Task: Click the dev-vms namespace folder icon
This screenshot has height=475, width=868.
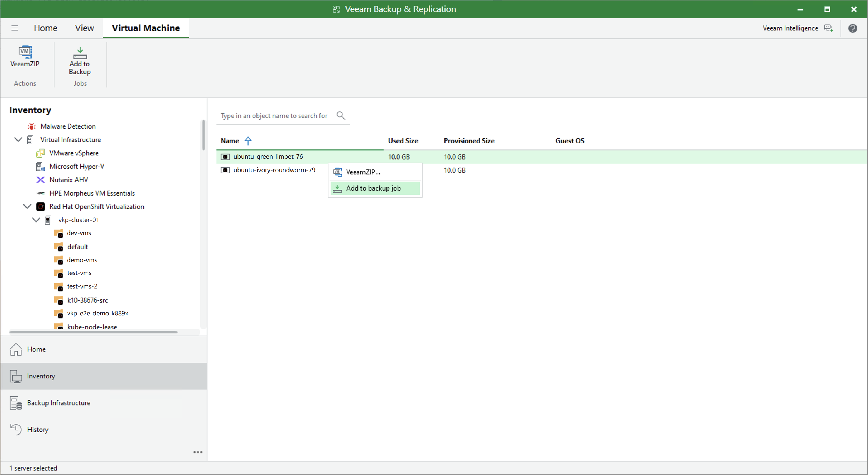Action: (x=59, y=233)
